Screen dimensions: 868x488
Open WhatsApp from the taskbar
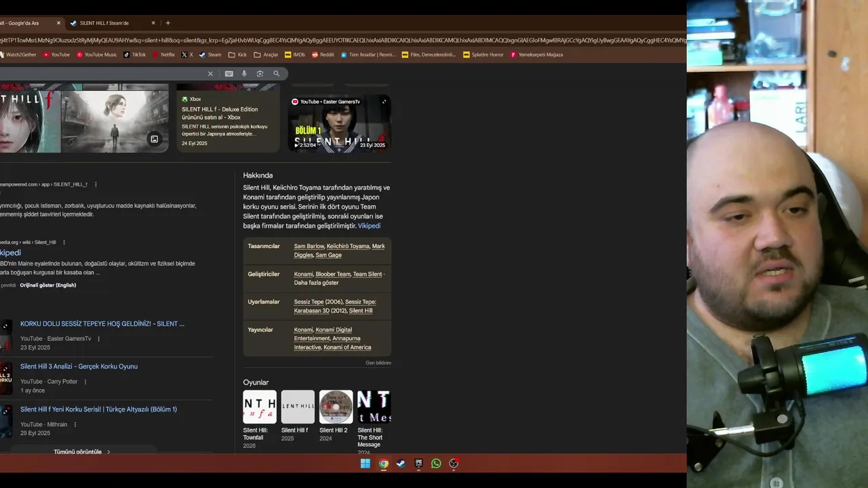coord(436,464)
